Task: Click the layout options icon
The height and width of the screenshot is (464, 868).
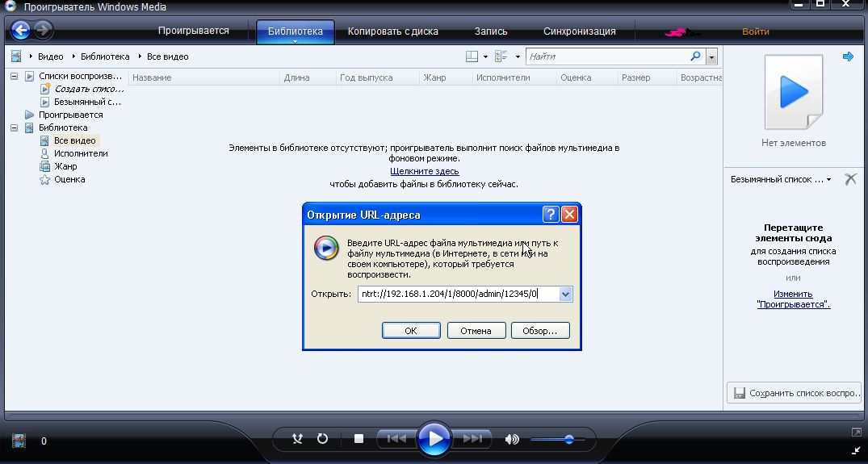Action: [472, 56]
